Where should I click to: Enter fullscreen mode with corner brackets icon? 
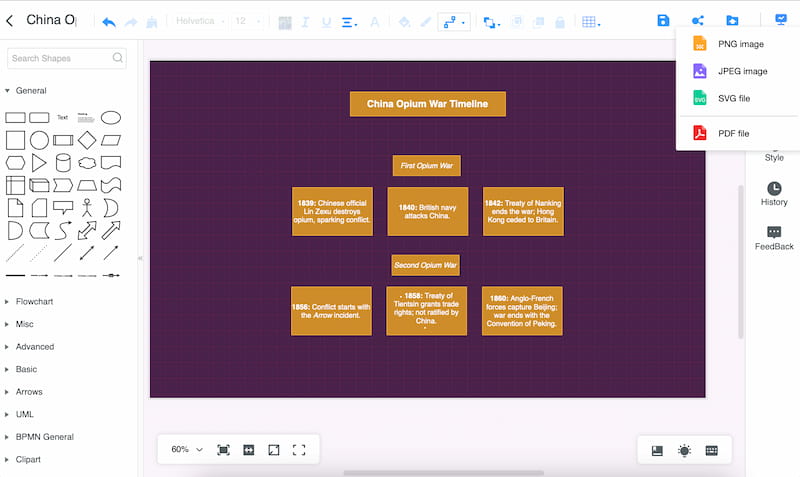pos(299,450)
